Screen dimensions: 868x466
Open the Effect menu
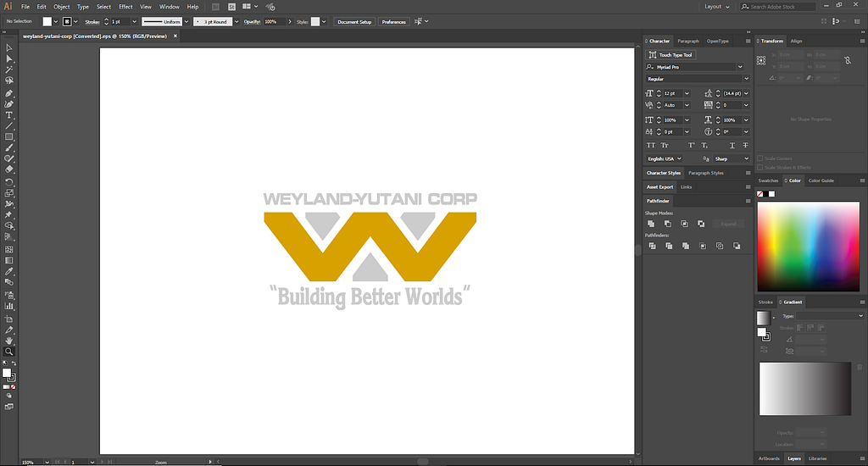tap(125, 7)
